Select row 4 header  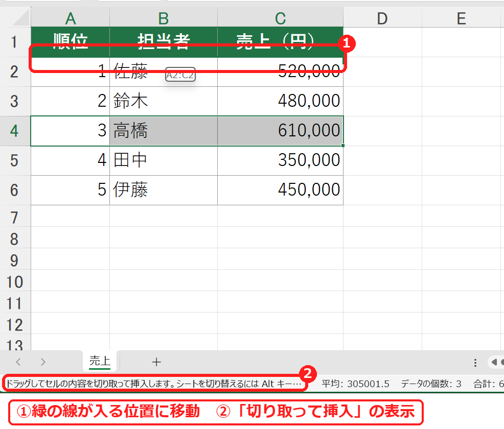pos(15,131)
